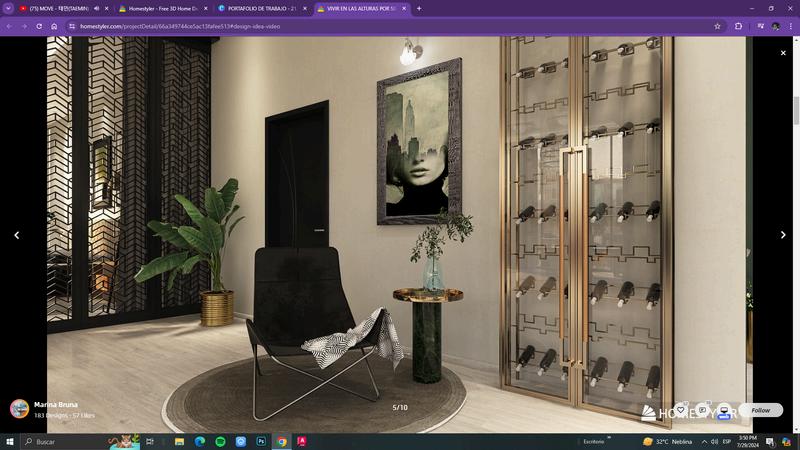Open the Chrome three-dot menu
The width and height of the screenshot is (800, 450).
(x=791, y=26)
